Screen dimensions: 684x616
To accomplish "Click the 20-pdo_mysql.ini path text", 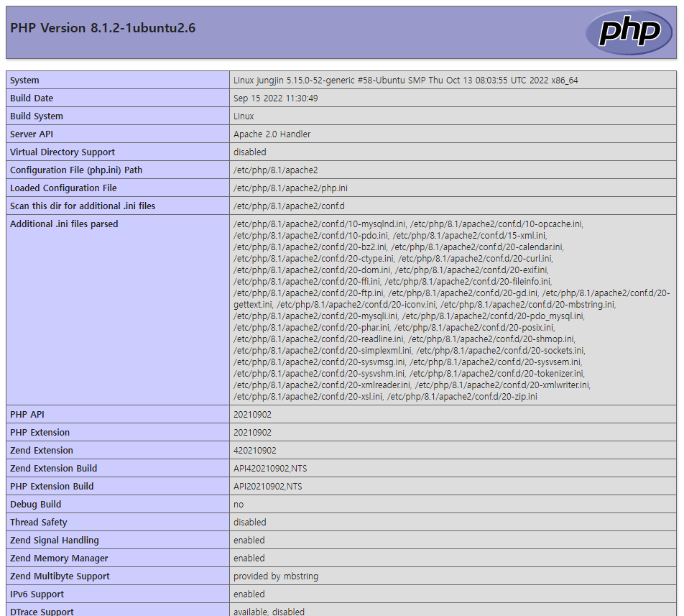I will [x=494, y=316].
